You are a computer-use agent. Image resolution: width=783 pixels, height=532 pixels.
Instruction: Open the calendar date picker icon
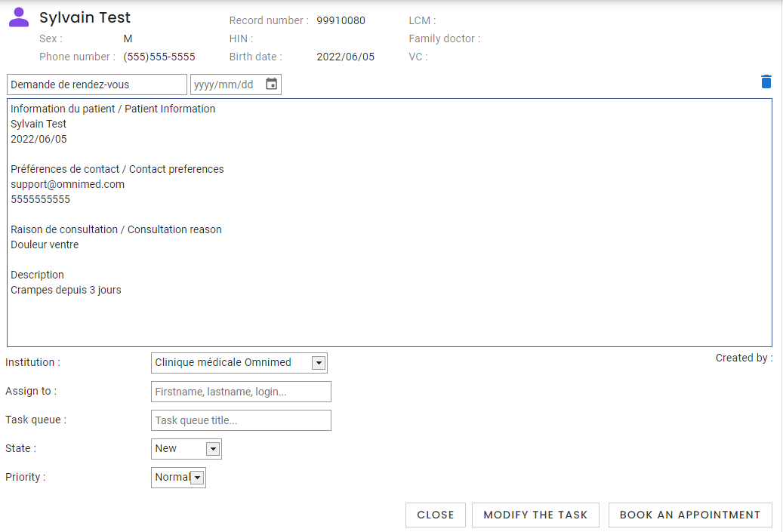coord(272,85)
